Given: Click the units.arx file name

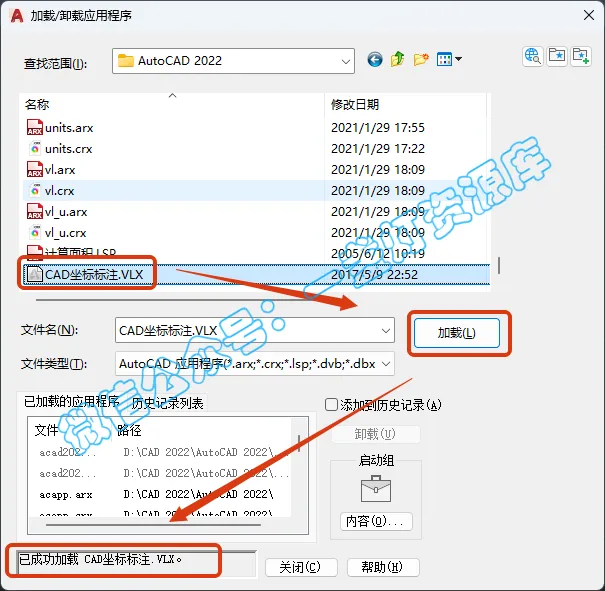Looking at the screenshot, I should (69, 128).
